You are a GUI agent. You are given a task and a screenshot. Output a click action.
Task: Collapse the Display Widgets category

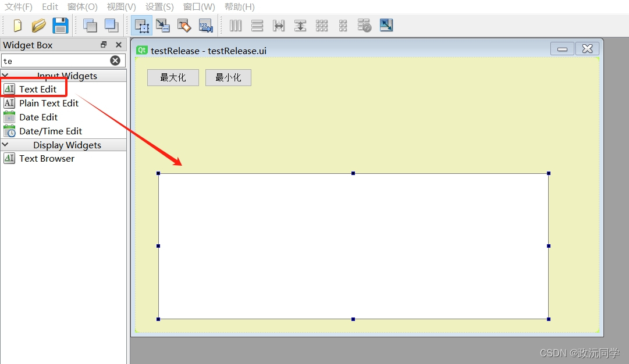click(5, 144)
